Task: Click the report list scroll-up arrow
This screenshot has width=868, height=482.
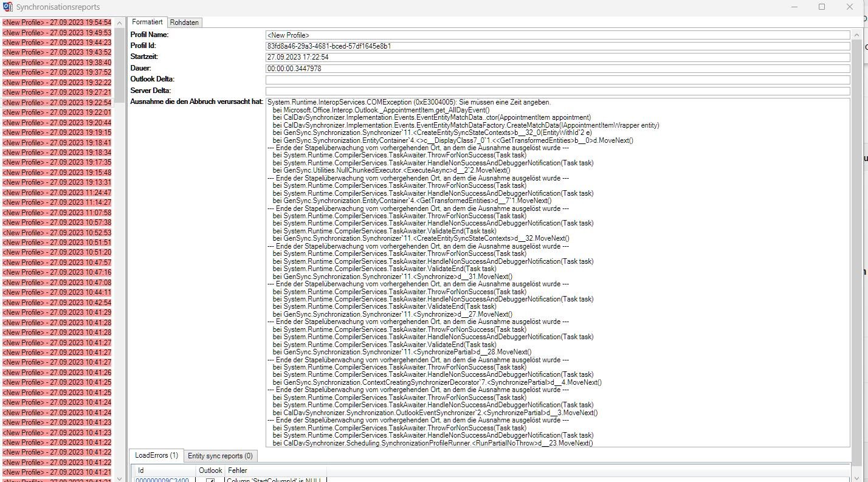Action: [x=120, y=22]
